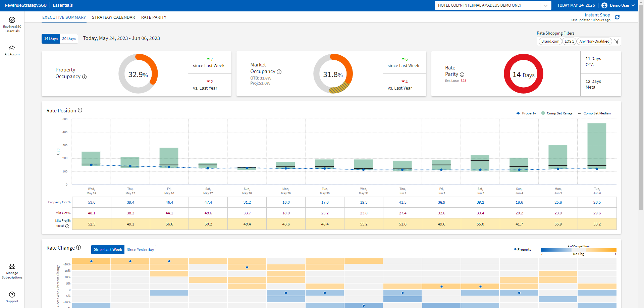The image size is (644, 308).
Task: Open RevStrat360 Essentials sidebar icon
Action: pyautogui.click(x=12, y=20)
